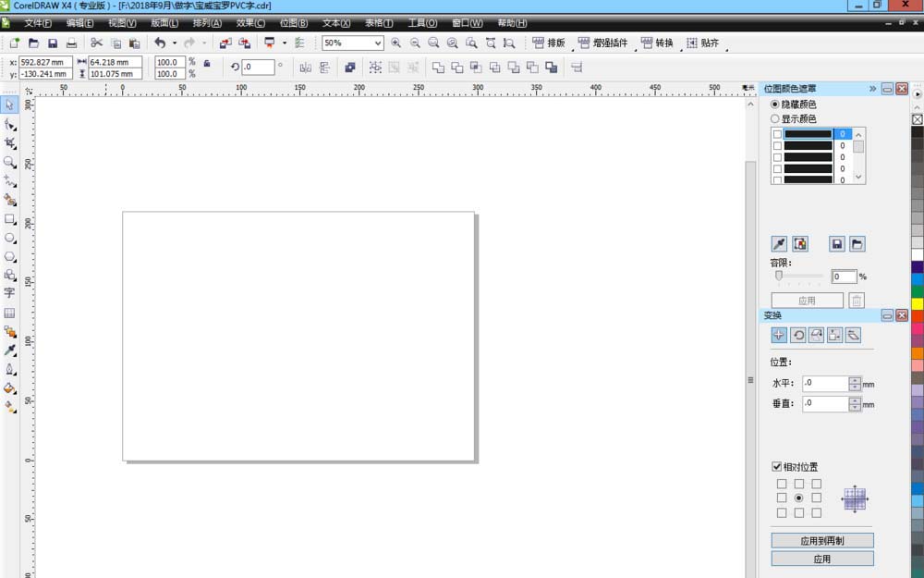Open the 文件(F) menu
Screen dimensions: 924x578
pyautogui.click(x=37, y=23)
